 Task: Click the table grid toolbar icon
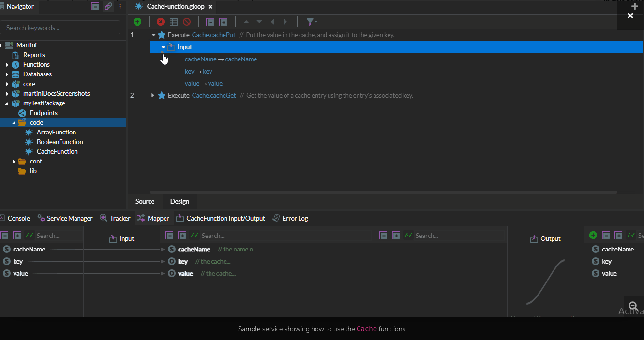tap(174, 22)
